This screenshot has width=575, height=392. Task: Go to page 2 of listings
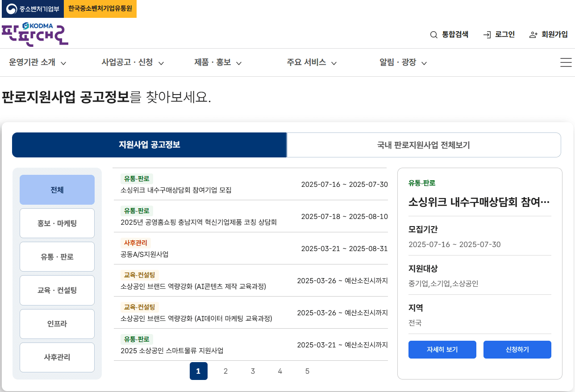click(226, 371)
